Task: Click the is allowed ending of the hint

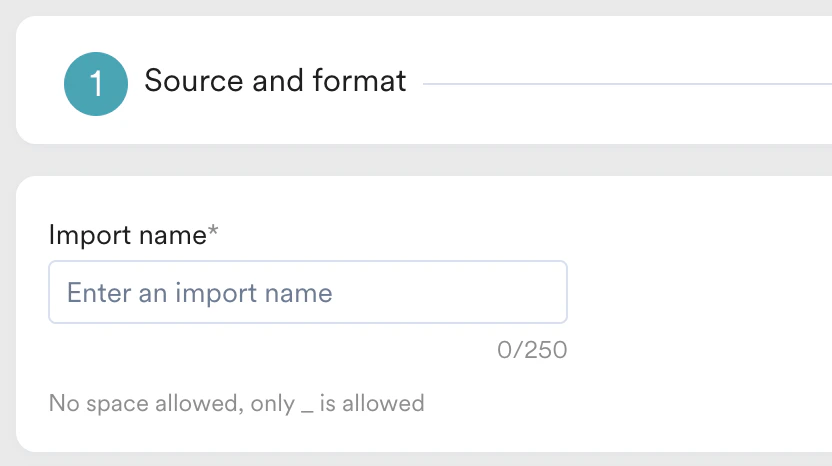Action: pyautogui.click(x=372, y=404)
